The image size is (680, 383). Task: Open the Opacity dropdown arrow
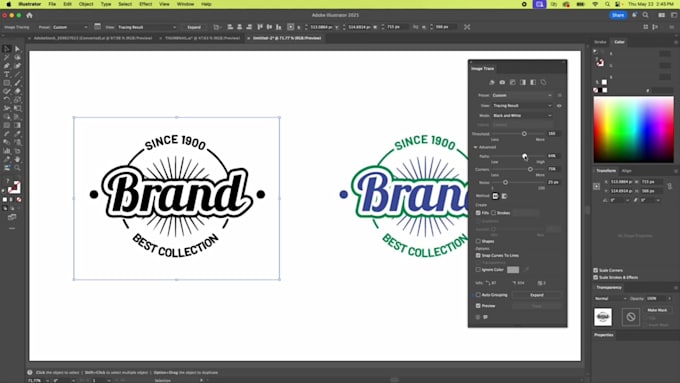[669, 298]
